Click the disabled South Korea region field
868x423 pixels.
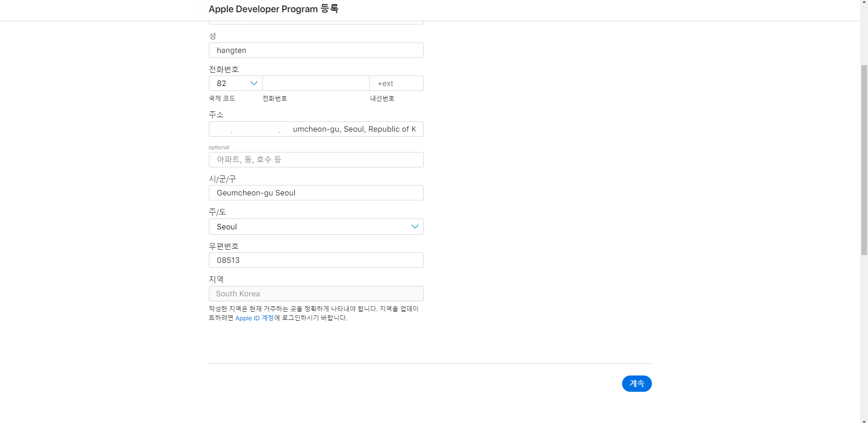[316, 294]
